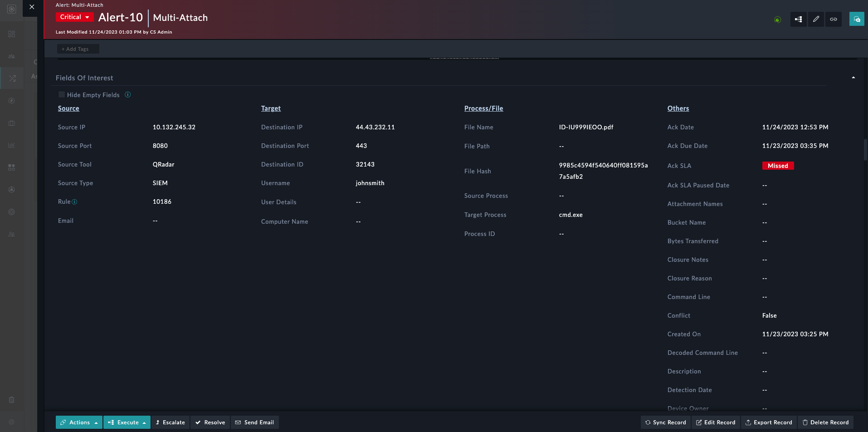Click info icon next to Hide Empty Fields
Image resolution: width=868 pixels, height=432 pixels.
coord(128,94)
